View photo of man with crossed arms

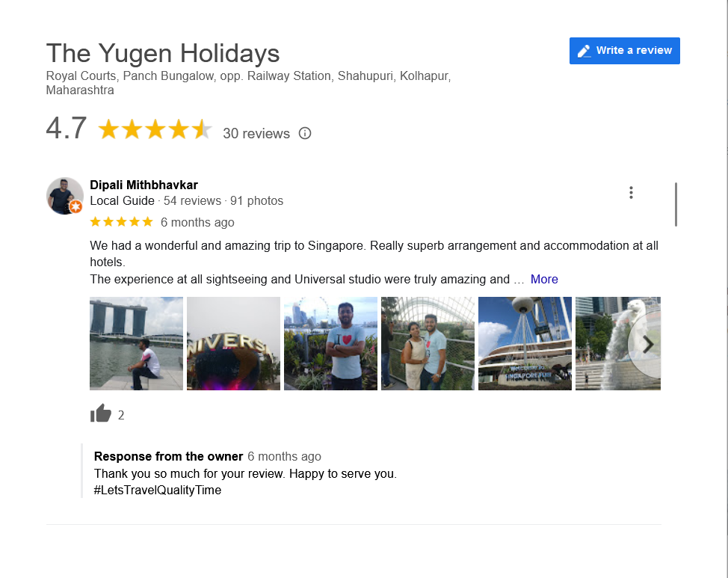(x=330, y=343)
